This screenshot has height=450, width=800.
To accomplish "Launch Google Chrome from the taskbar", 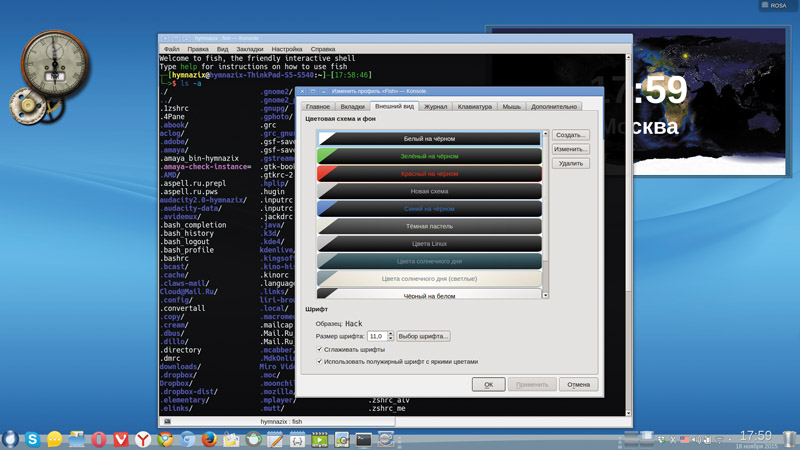I will tap(165, 439).
